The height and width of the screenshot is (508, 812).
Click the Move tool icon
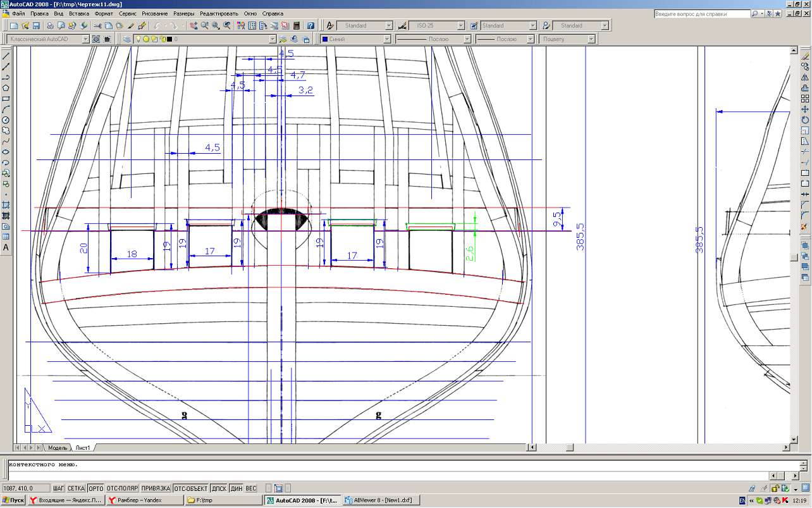805,109
